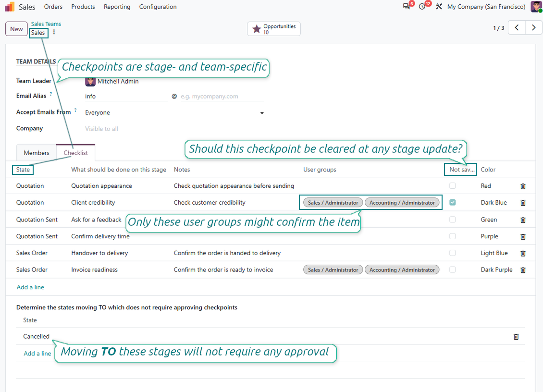This screenshot has width=543, height=392.
Task: Edit the Company field
Action: click(x=174, y=129)
